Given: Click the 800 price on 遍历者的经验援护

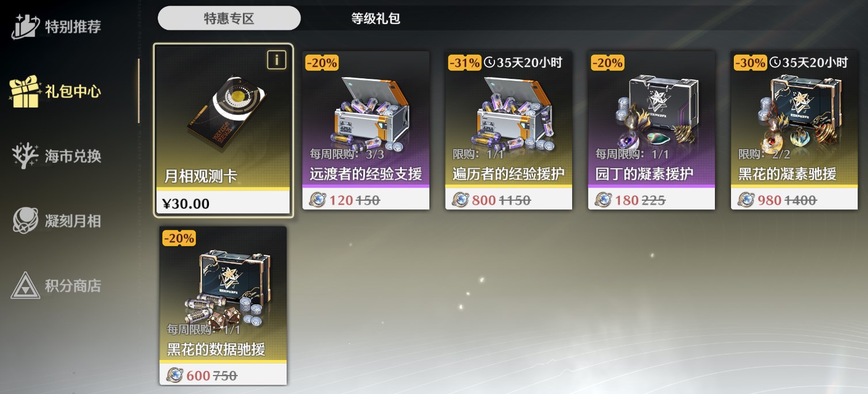Looking at the screenshot, I should click(x=484, y=200).
